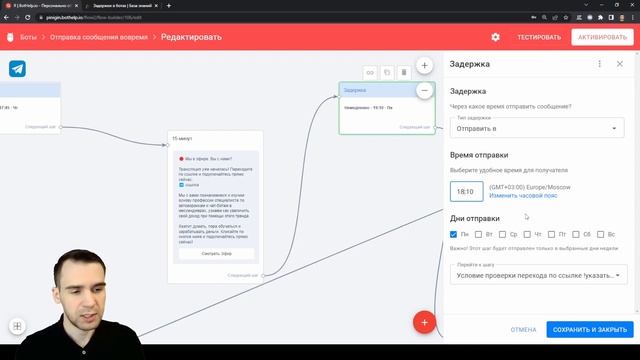Collapse Задержка block with minus button
The height and width of the screenshot is (360, 640).
click(424, 90)
